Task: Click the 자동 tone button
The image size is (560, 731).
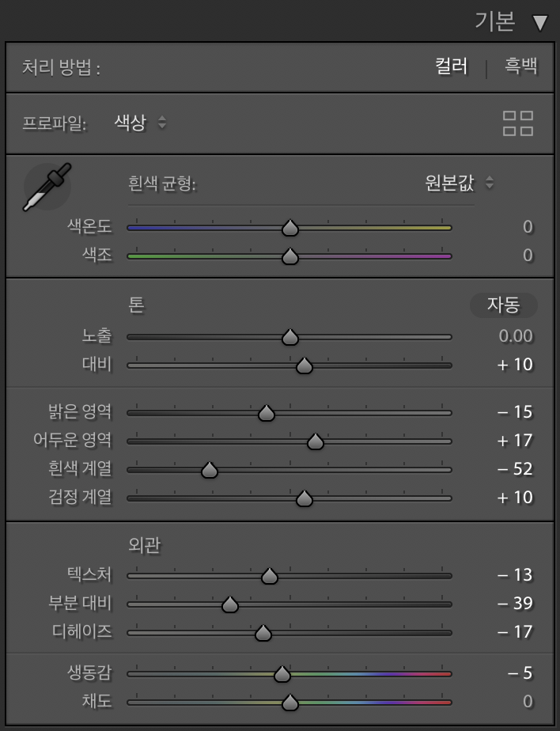Action: coord(504,305)
